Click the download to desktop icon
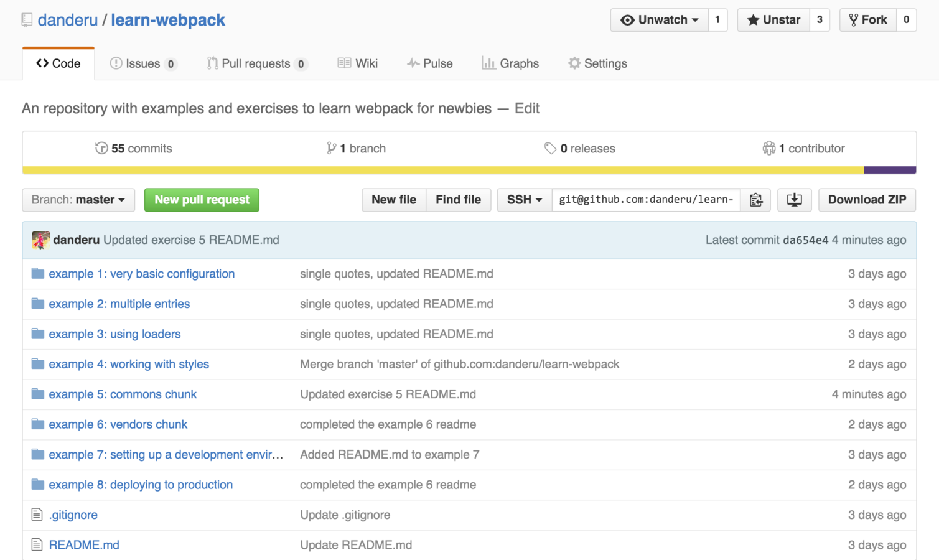Image resolution: width=939 pixels, height=560 pixels. (x=794, y=200)
